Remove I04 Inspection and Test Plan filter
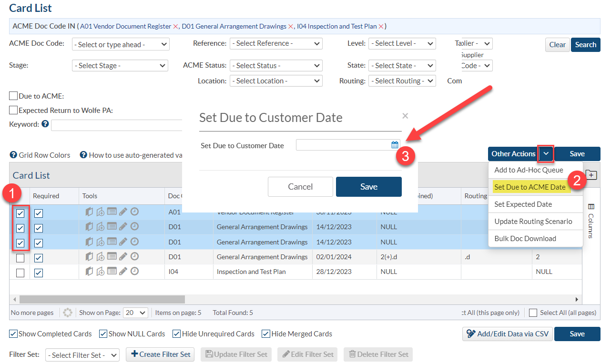This screenshot has width=611, height=364. [x=381, y=26]
